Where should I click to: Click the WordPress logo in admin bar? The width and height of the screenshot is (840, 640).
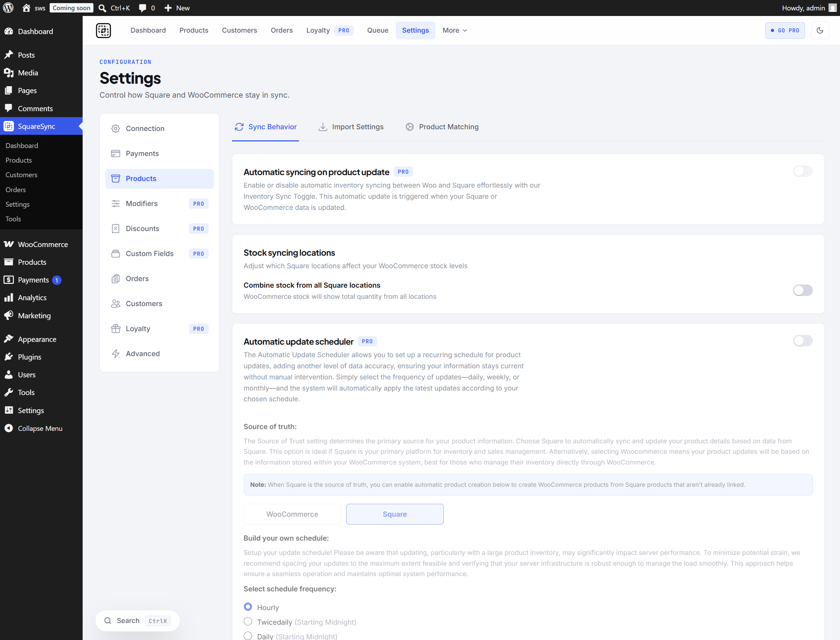[x=8, y=8]
